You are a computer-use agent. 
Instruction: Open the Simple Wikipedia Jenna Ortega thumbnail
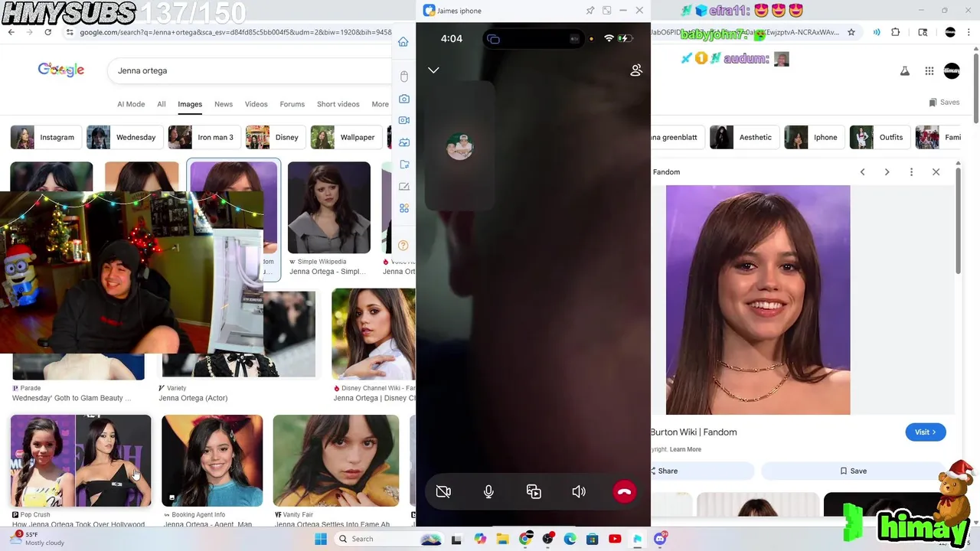[x=328, y=207]
